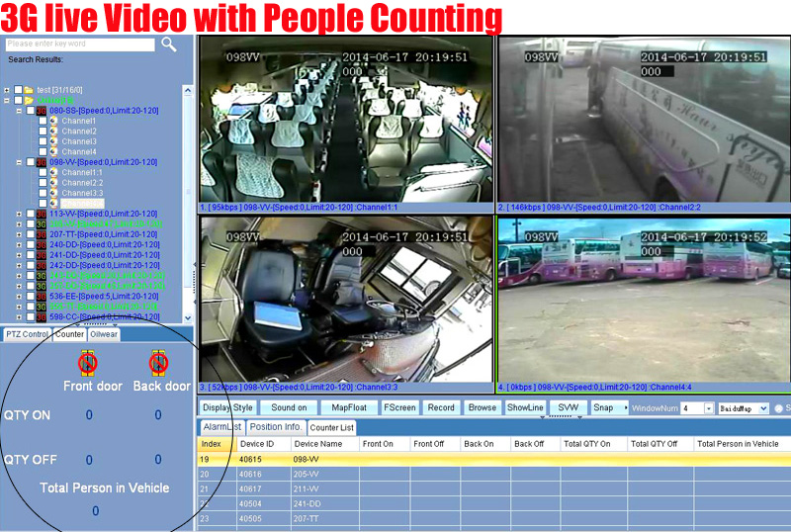Click the camera icon beside Channel2:2
Screen dimensions: 791x532
click(53, 183)
